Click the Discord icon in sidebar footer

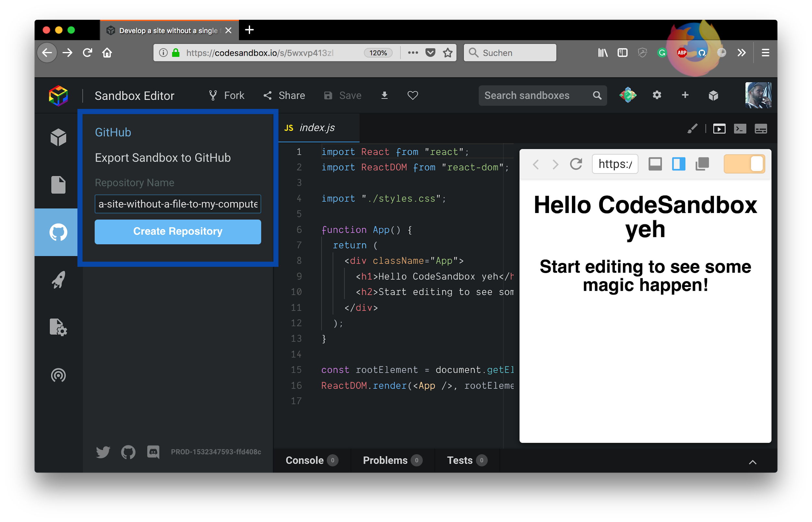click(153, 452)
